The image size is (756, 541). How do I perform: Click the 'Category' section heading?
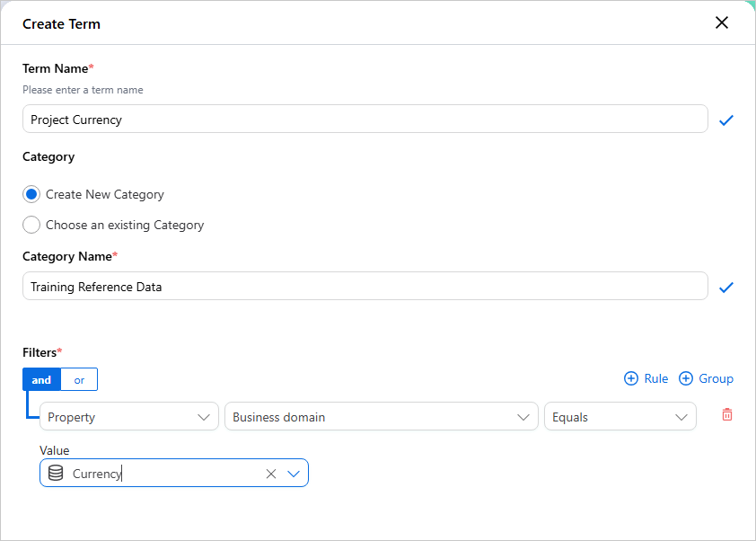coord(48,157)
